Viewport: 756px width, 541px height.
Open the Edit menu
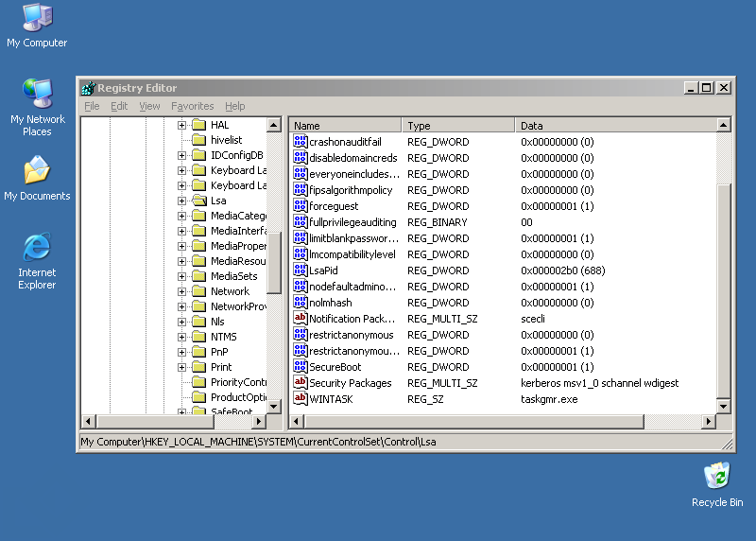(x=119, y=106)
